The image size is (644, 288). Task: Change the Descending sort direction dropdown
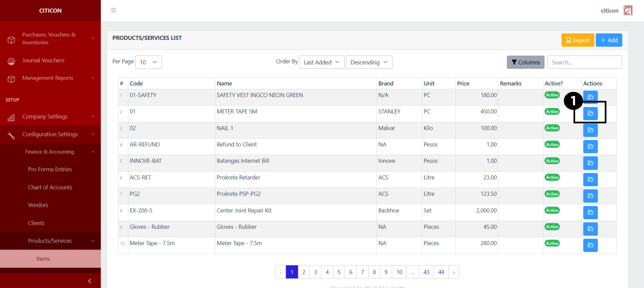(x=369, y=62)
